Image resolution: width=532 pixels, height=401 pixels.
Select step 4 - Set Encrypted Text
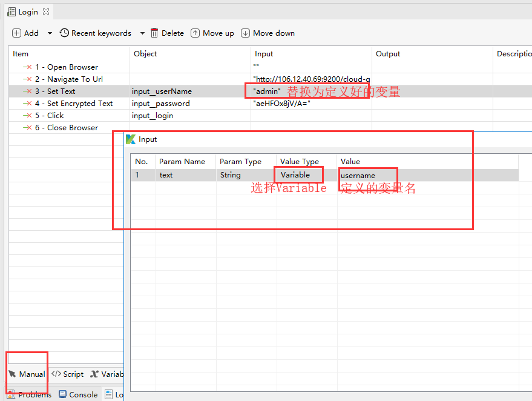[x=69, y=104]
